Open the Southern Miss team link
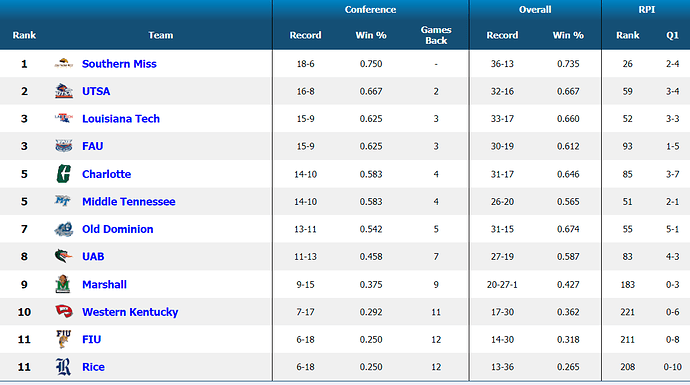The width and height of the screenshot is (690, 385). [119, 64]
